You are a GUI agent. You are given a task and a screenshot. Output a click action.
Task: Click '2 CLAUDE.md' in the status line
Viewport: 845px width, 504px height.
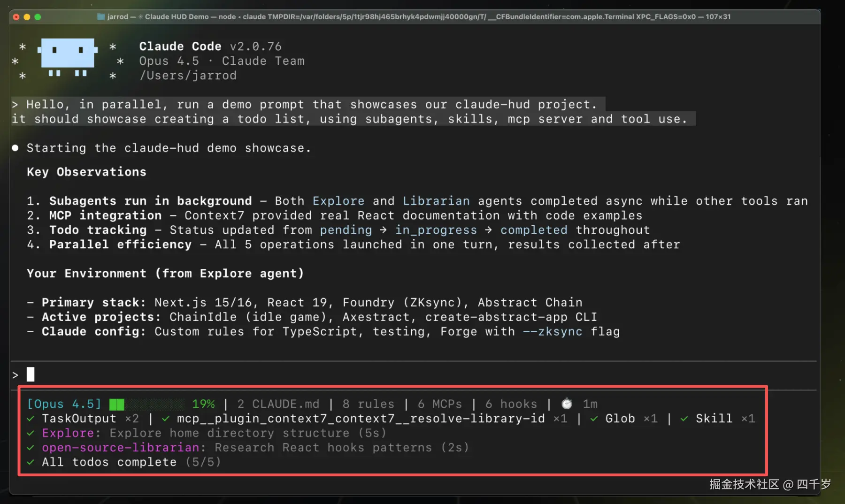(x=278, y=404)
